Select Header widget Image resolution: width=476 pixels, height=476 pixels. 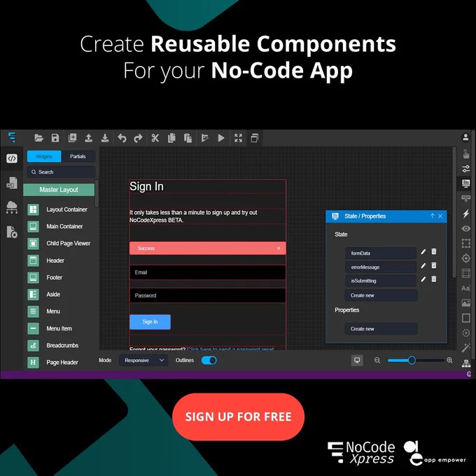(x=46, y=260)
